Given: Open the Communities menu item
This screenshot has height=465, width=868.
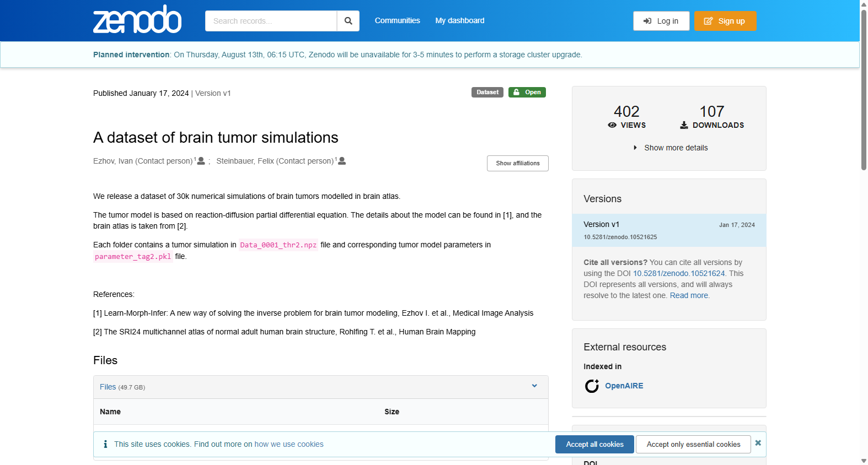Looking at the screenshot, I should [397, 20].
